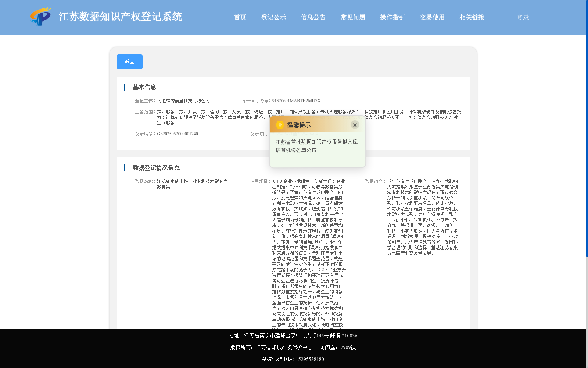Select credit code 91320691MABTH2MU7X

click(296, 101)
